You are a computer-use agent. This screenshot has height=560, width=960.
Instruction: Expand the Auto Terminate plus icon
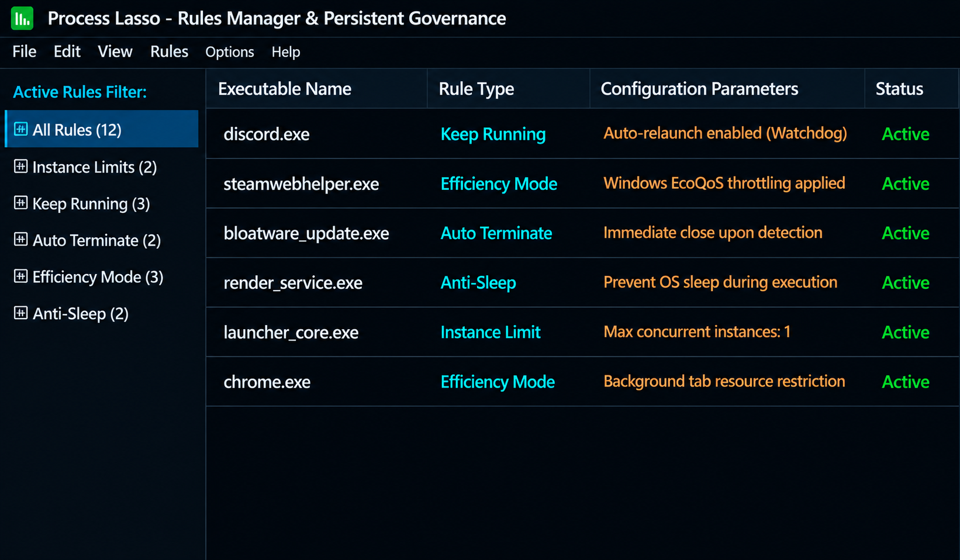pyautogui.click(x=20, y=239)
